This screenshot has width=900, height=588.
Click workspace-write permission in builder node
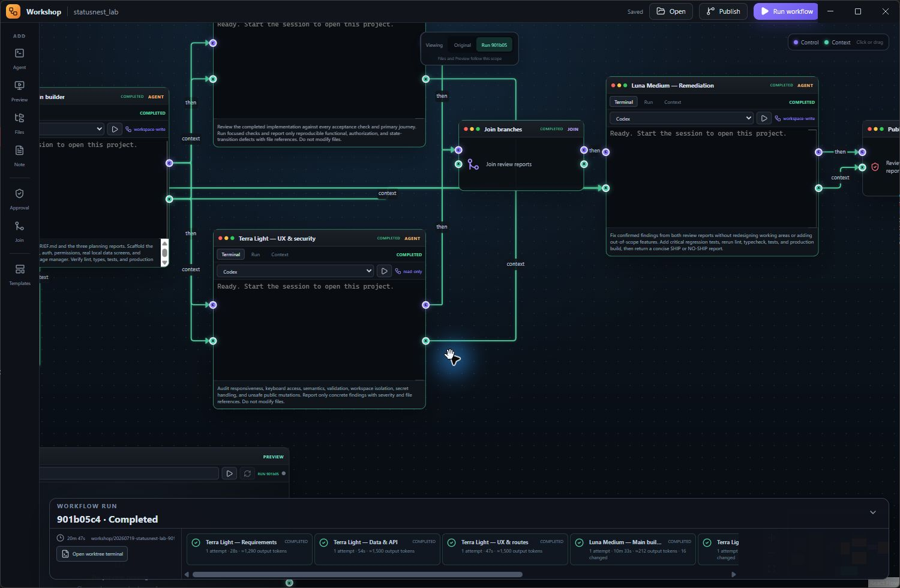click(145, 129)
